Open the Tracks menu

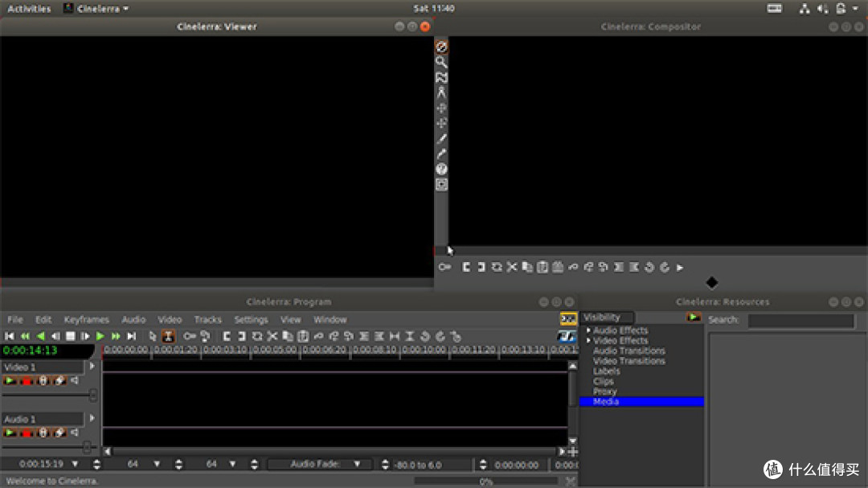pyautogui.click(x=207, y=320)
